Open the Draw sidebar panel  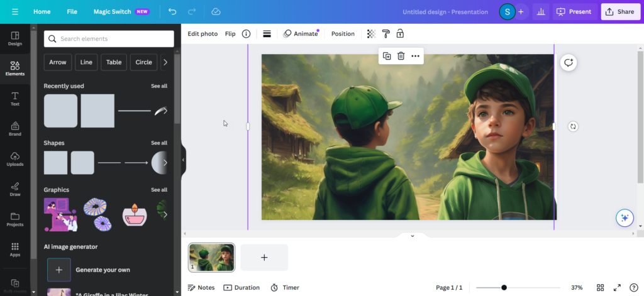(x=15, y=189)
